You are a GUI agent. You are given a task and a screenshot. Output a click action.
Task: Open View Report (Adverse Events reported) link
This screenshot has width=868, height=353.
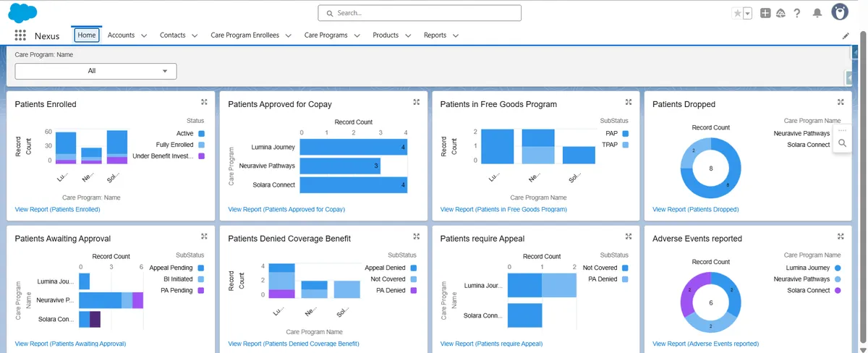705,344
